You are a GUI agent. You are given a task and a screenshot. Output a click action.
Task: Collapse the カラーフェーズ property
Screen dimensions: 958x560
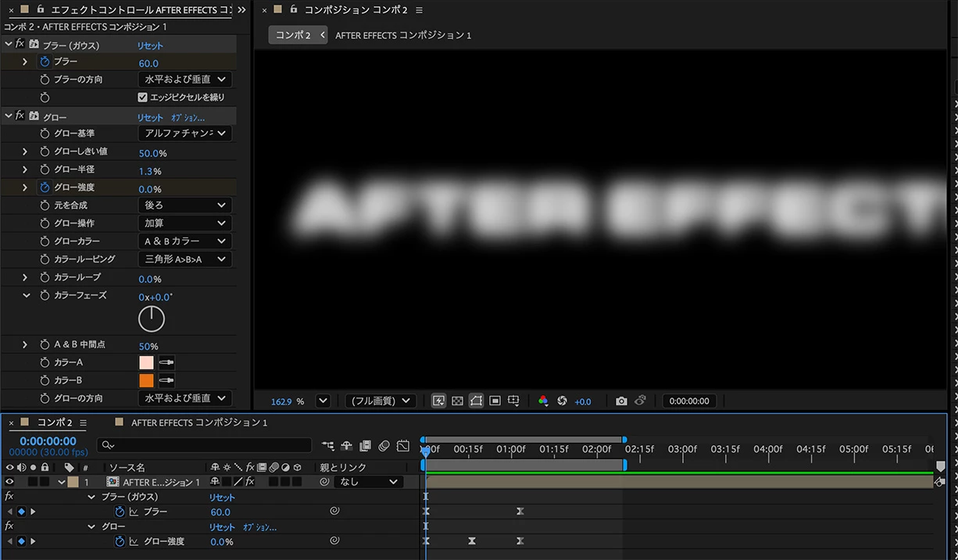26,296
